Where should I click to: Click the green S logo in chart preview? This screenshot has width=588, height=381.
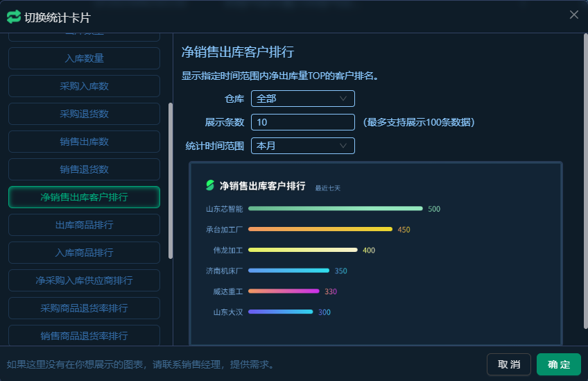pyautogui.click(x=210, y=185)
